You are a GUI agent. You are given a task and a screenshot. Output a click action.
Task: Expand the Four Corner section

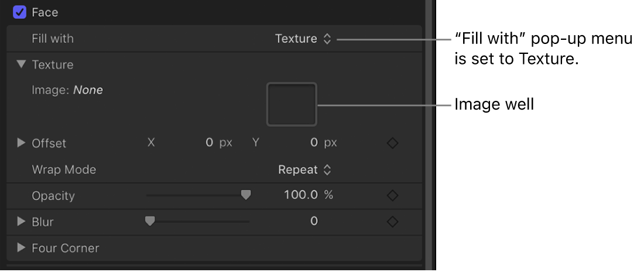pyautogui.click(x=22, y=247)
